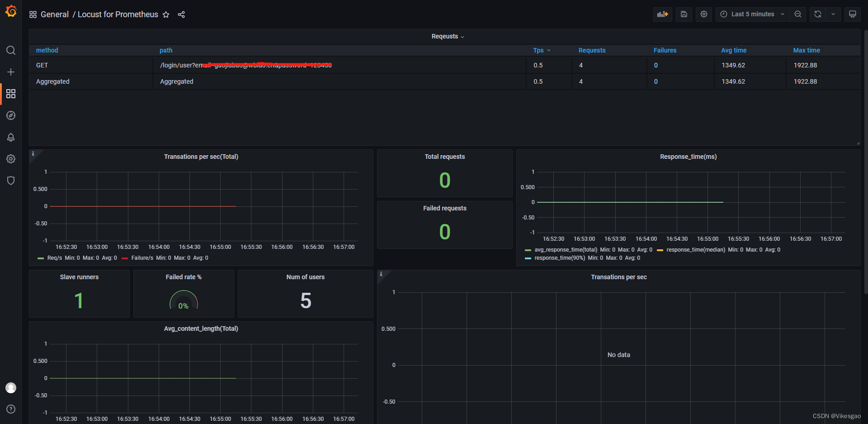Open the Avg_content_length(Total) panel title menu
Screen dimensions: 868x424
(201, 329)
